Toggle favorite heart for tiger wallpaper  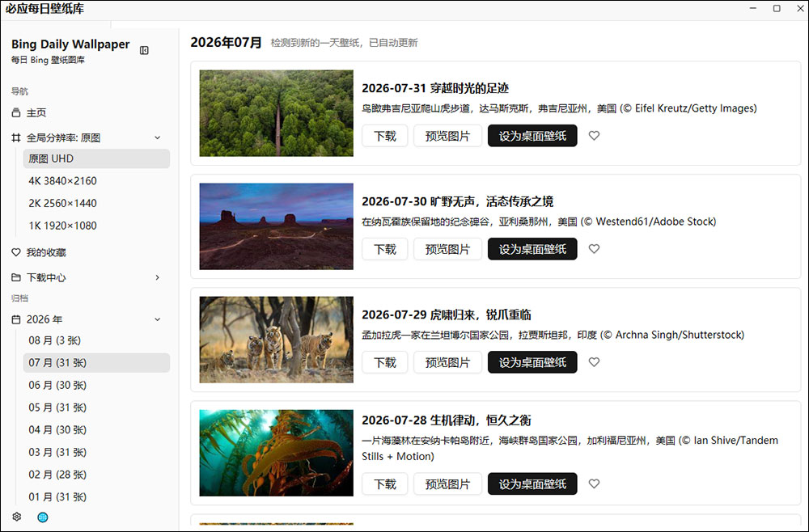tap(594, 362)
